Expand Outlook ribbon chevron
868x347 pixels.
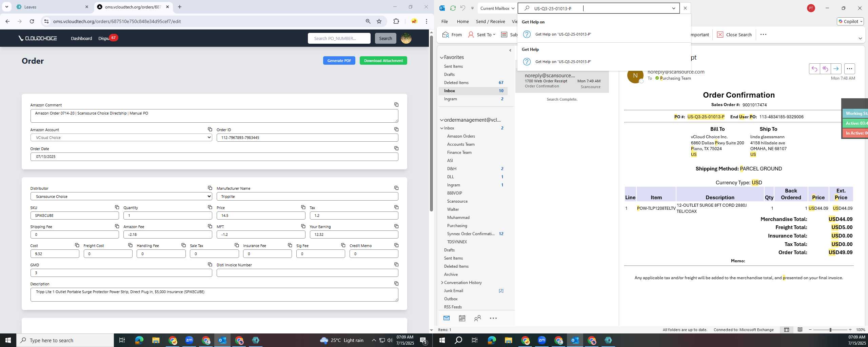pos(860,38)
